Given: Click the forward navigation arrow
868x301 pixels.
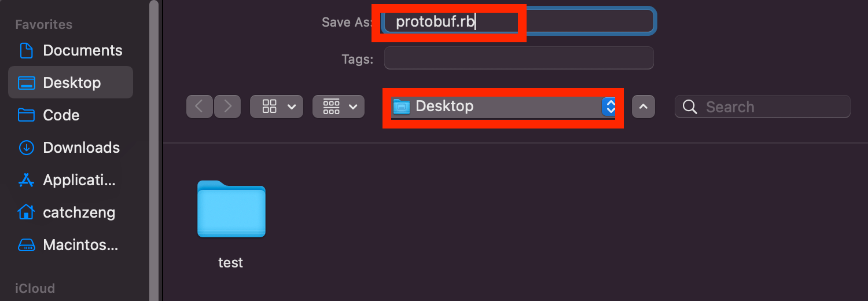Looking at the screenshot, I should 227,107.
